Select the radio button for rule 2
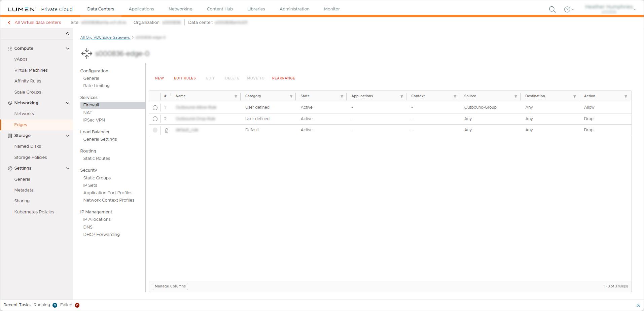This screenshot has height=311, width=644. pos(155,119)
